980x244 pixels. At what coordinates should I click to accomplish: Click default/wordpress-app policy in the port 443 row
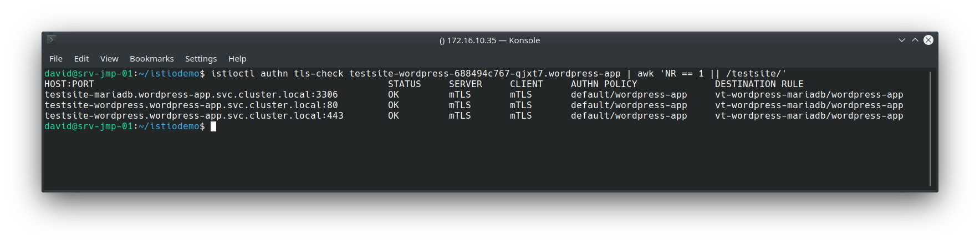click(x=629, y=116)
